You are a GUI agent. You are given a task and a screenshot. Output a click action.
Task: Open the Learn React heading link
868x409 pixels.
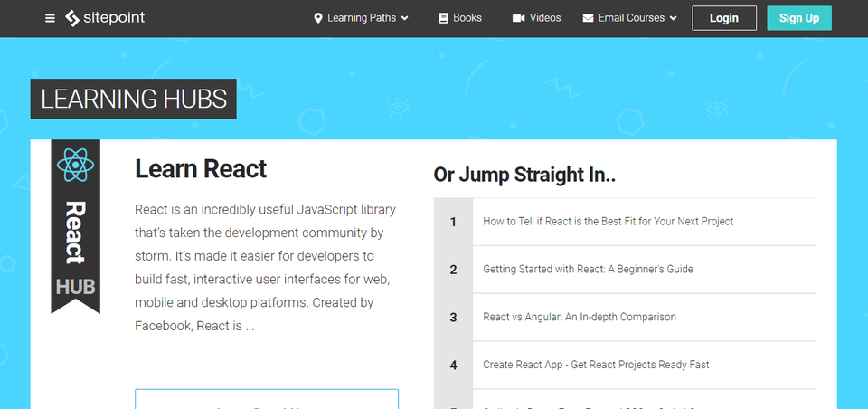tap(201, 168)
